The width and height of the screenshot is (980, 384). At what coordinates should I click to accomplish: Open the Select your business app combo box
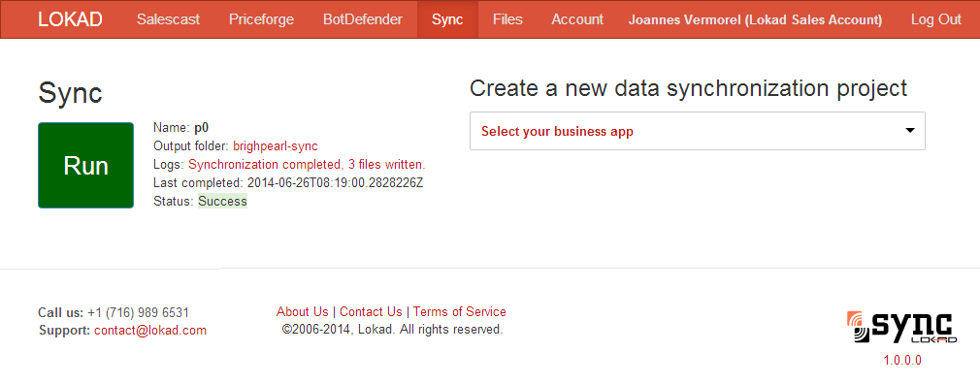tap(697, 131)
